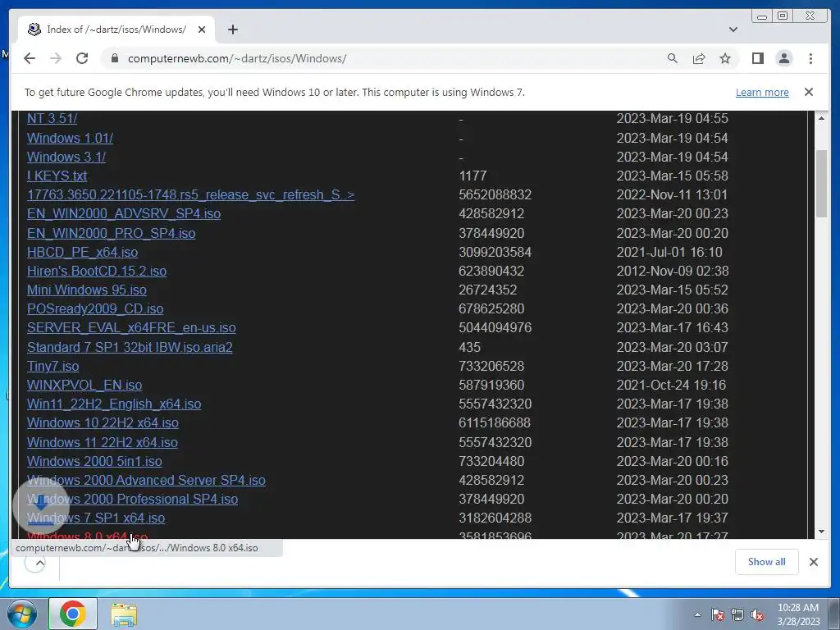
Task: Open the Chrome profile avatar
Action: [783, 58]
